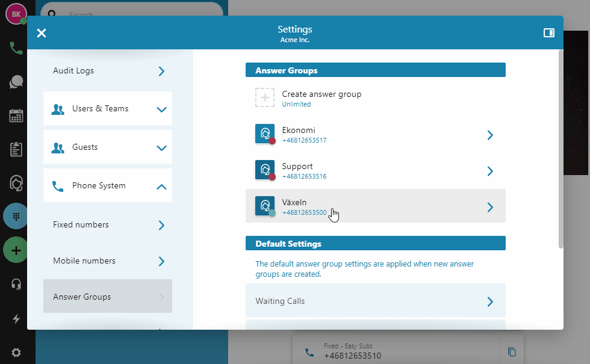Open the calendar icon in sidebar
The width and height of the screenshot is (590, 364).
point(16,116)
